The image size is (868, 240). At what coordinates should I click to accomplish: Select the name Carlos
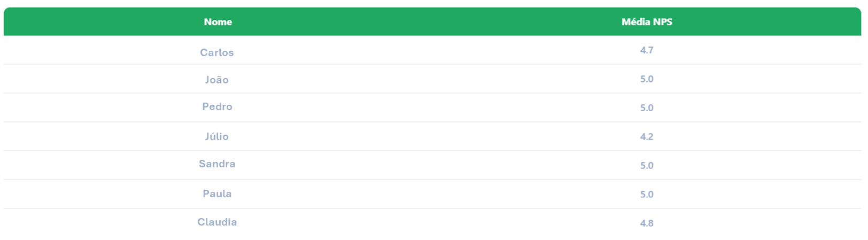[x=217, y=52]
